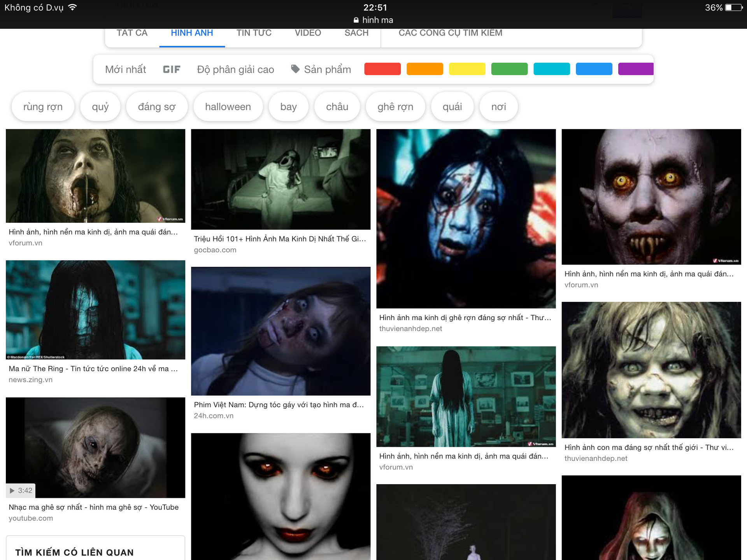Tap the hình ma address bar
The image size is (747, 560).
coord(373,20)
